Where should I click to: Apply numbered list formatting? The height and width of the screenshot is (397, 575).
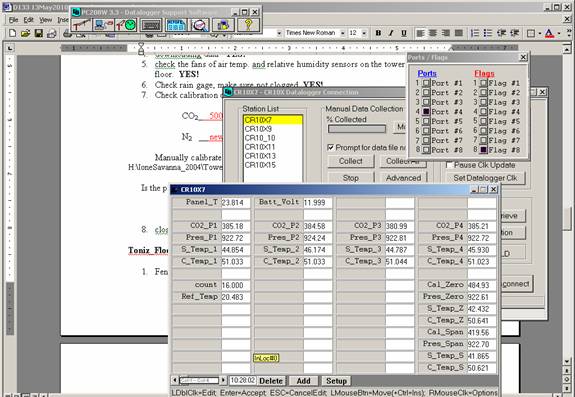click(475, 33)
